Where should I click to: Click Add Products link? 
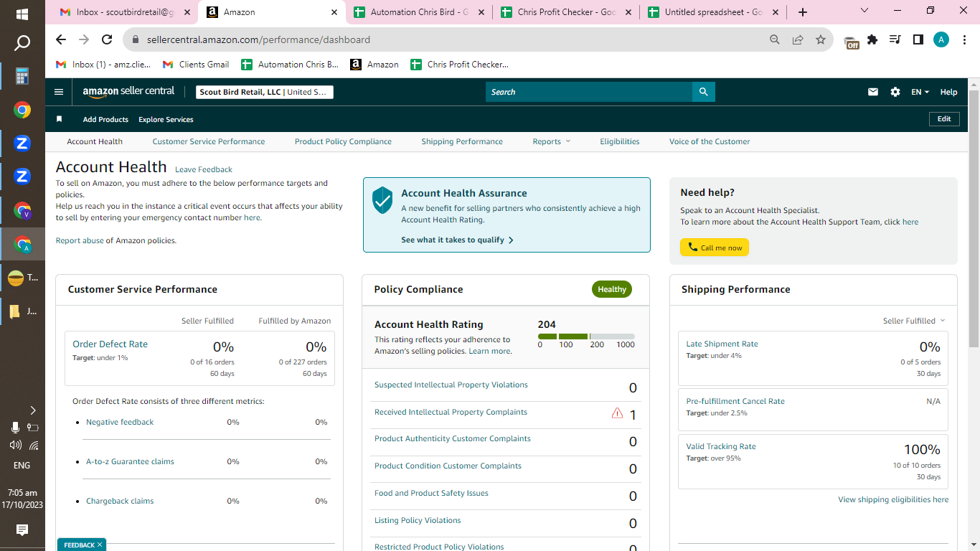105,119
